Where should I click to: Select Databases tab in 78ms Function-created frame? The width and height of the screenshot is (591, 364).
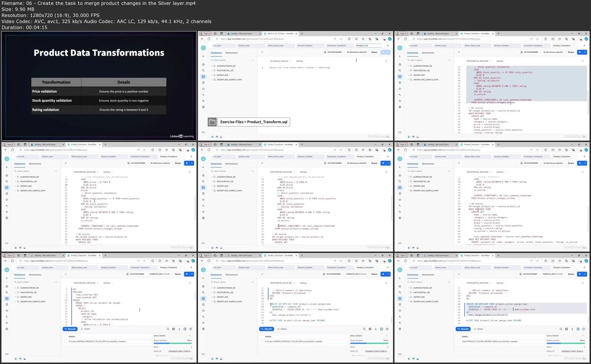pyautogui.click(x=20, y=275)
